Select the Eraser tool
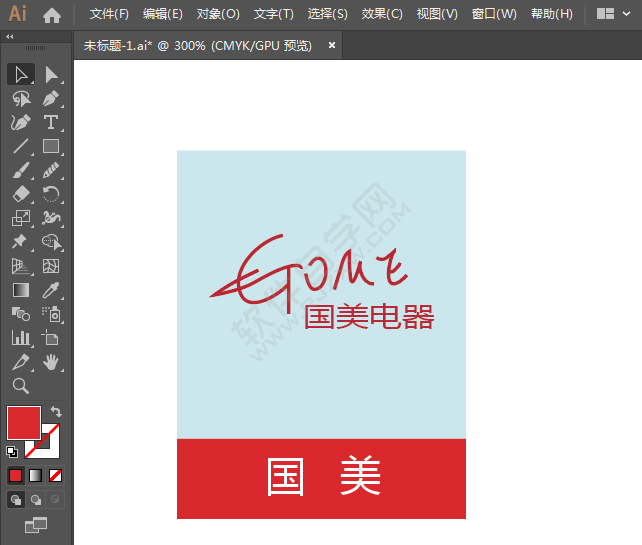 (x=21, y=194)
